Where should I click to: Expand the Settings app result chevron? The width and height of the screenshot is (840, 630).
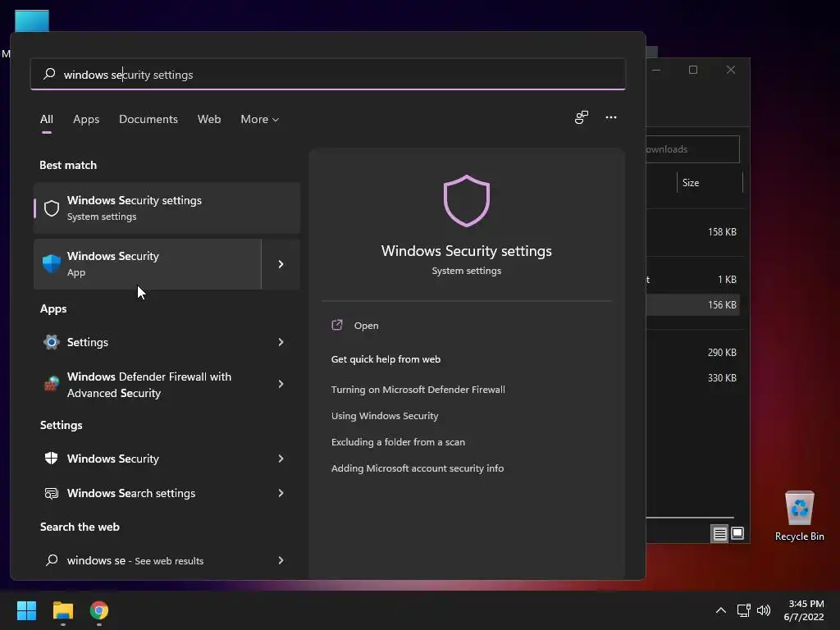click(281, 342)
